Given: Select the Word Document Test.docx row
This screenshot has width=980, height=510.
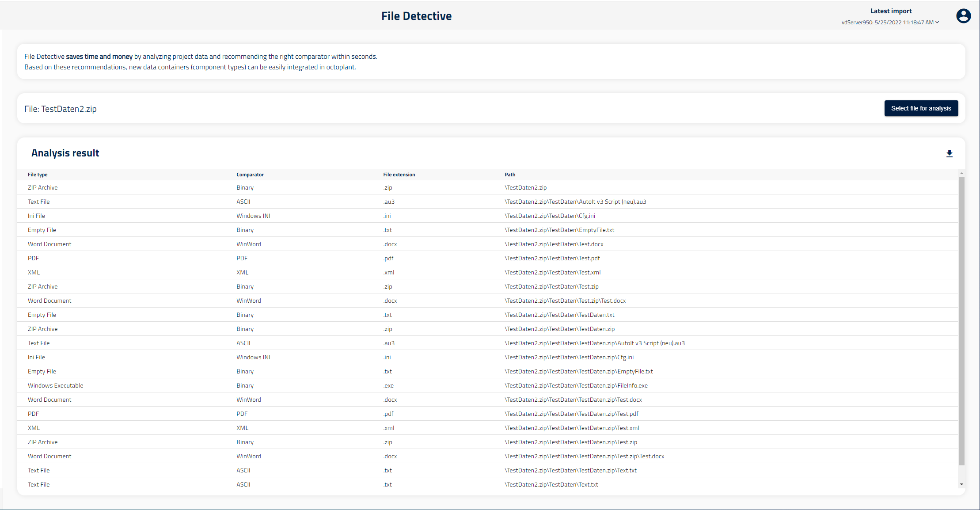Looking at the screenshot, I should coord(265,244).
